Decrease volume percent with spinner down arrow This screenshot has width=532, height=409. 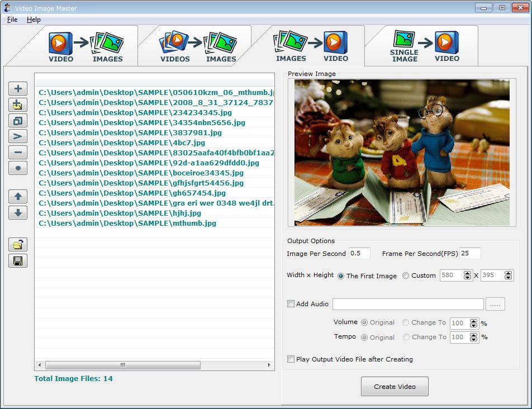474,325
